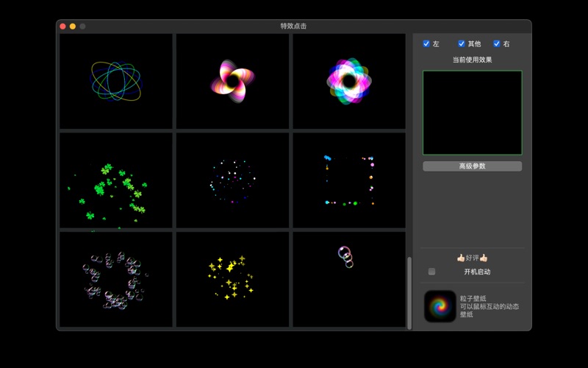
Task: Select the square outline of colored dots effect
Action: [349, 180]
